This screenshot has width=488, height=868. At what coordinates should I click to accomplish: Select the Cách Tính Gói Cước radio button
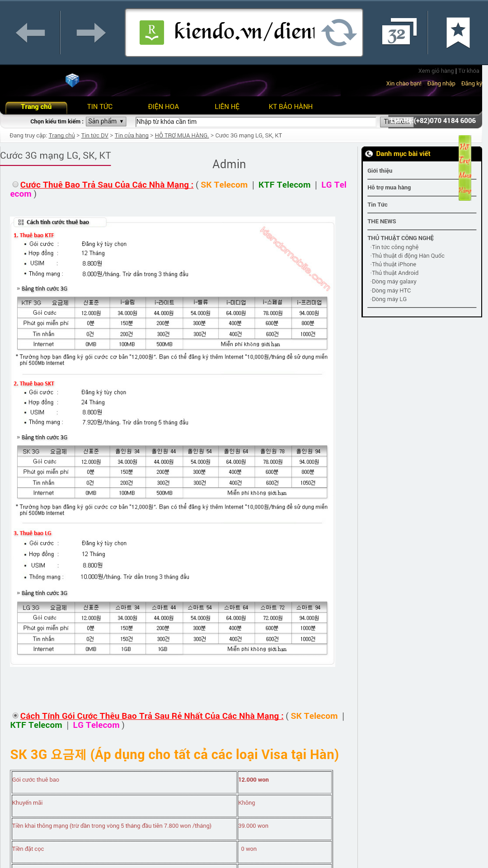click(15, 716)
